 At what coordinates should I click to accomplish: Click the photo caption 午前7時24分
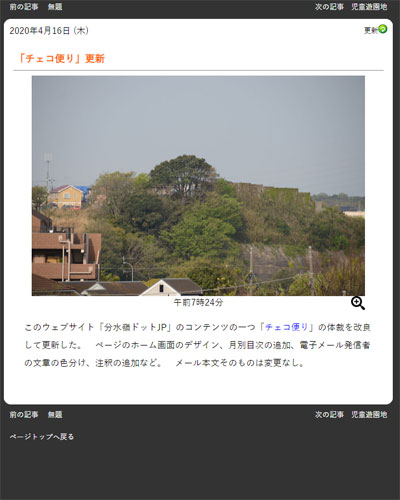(198, 302)
